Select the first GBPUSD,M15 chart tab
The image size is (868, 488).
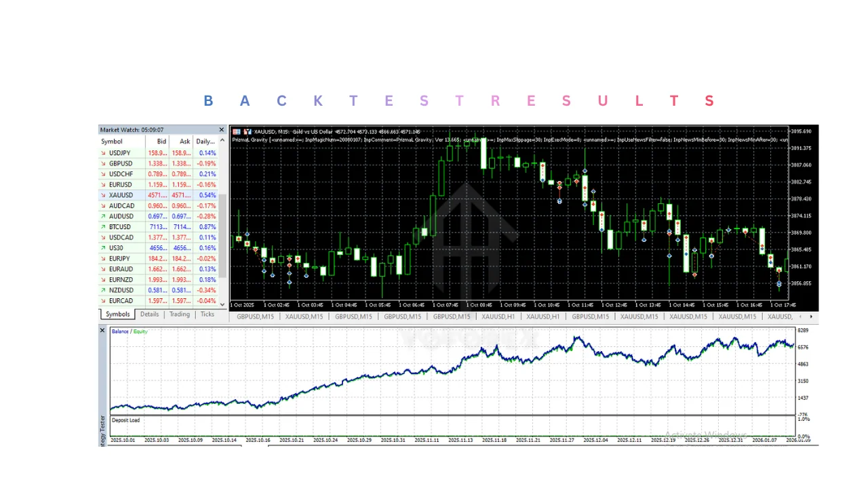pyautogui.click(x=255, y=317)
